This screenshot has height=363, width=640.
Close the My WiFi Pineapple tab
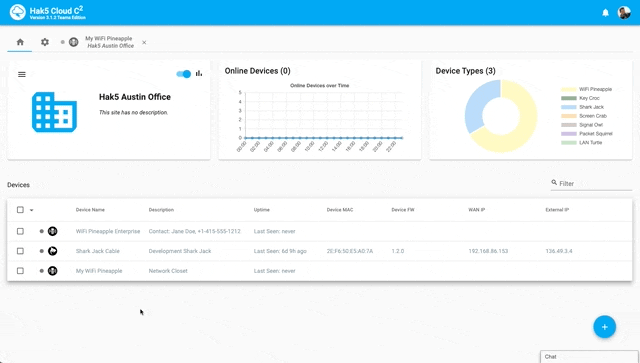144,42
